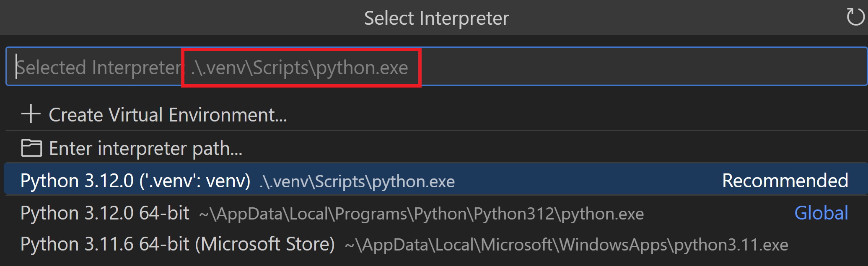Click the Recommended label
This screenshot has width=868, height=266.
click(x=784, y=180)
